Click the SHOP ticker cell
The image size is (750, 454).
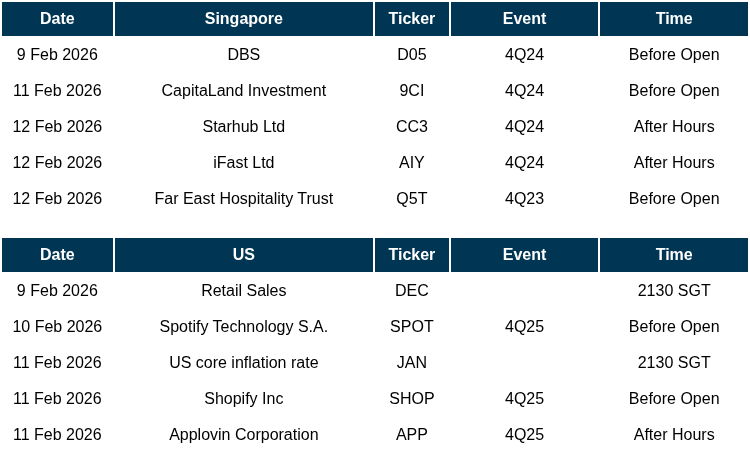click(x=411, y=399)
